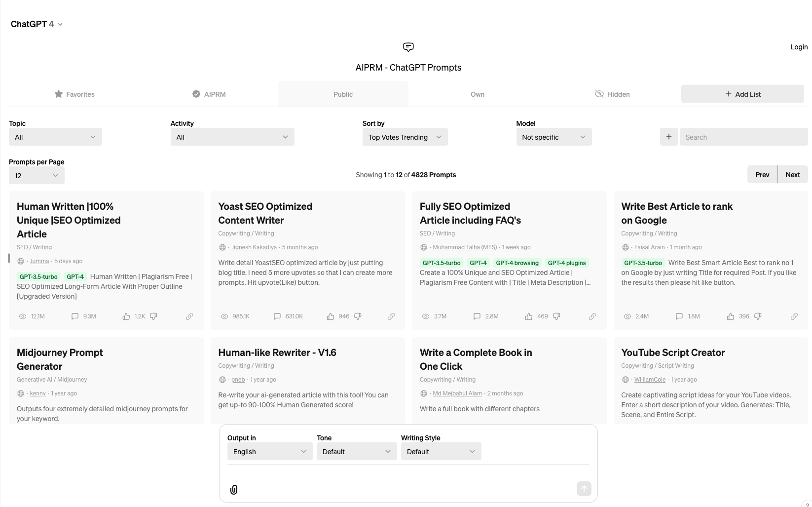This screenshot has width=812, height=507.
Task: Copy share link of Human Written SEO Article prompt
Action: coord(189,316)
